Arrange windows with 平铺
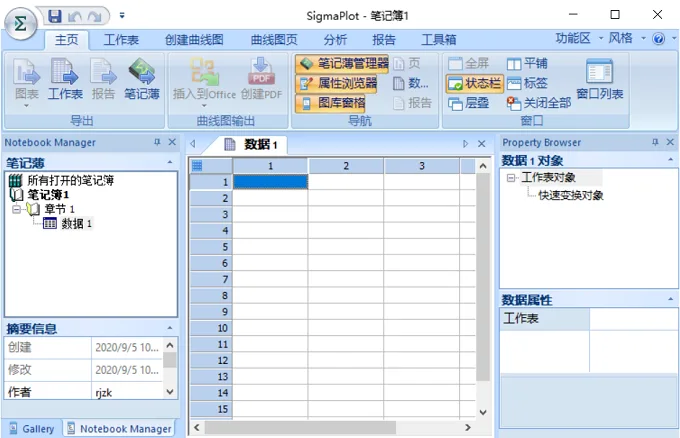The height and width of the screenshot is (438, 680). (x=527, y=64)
